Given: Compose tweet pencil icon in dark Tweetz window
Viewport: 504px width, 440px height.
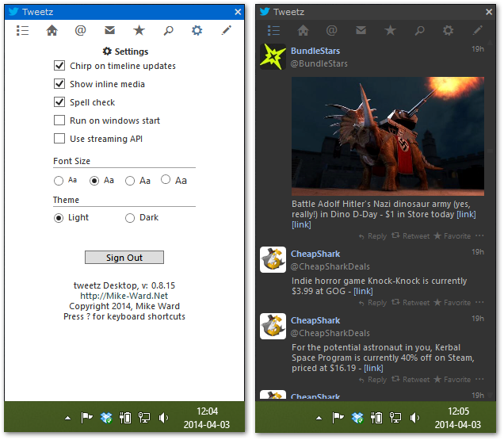Looking at the screenshot, I should 478,31.
